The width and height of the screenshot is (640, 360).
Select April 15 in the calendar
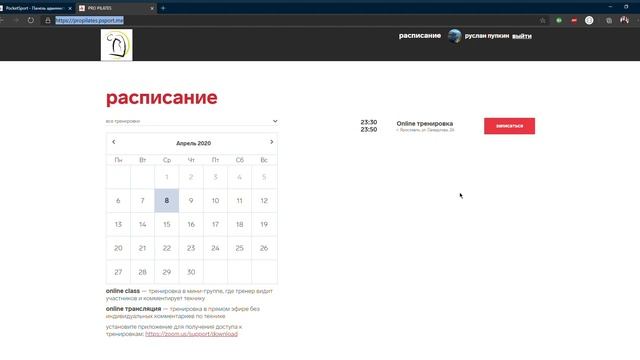click(167, 224)
